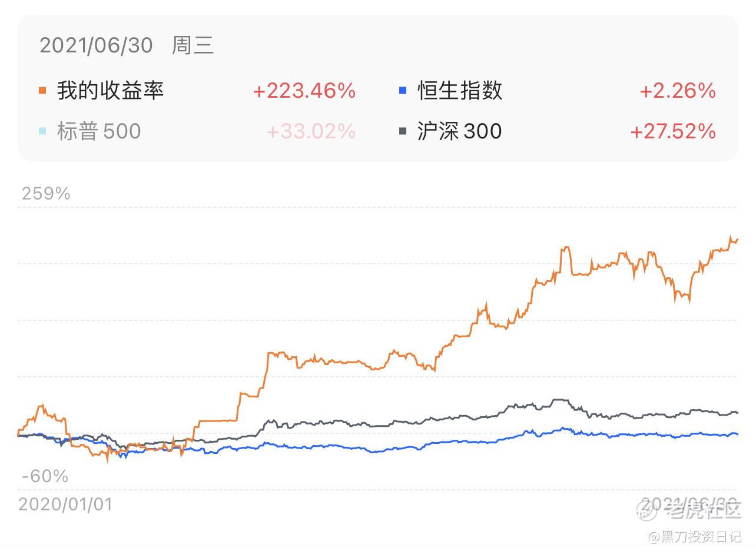Click the -60% bottom axis label
756x554 pixels.
45,476
